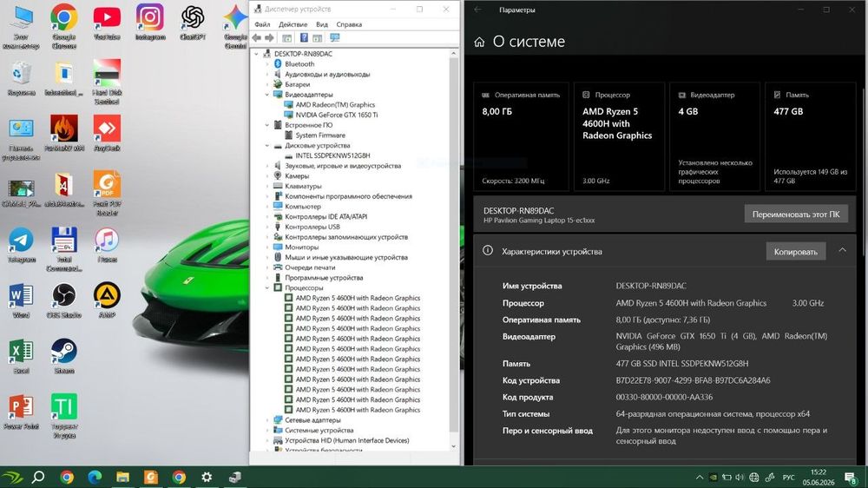This screenshot has height=488, width=868.
Task: Click volume icon in system tray
Action: tap(740, 478)
